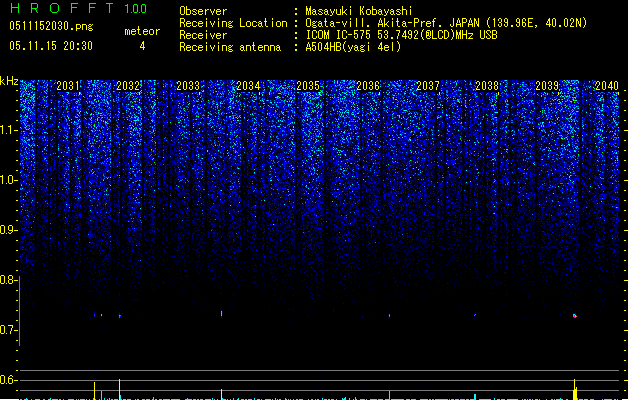Click the observer name Masayuki Kobayashi

tap(359, 11)
